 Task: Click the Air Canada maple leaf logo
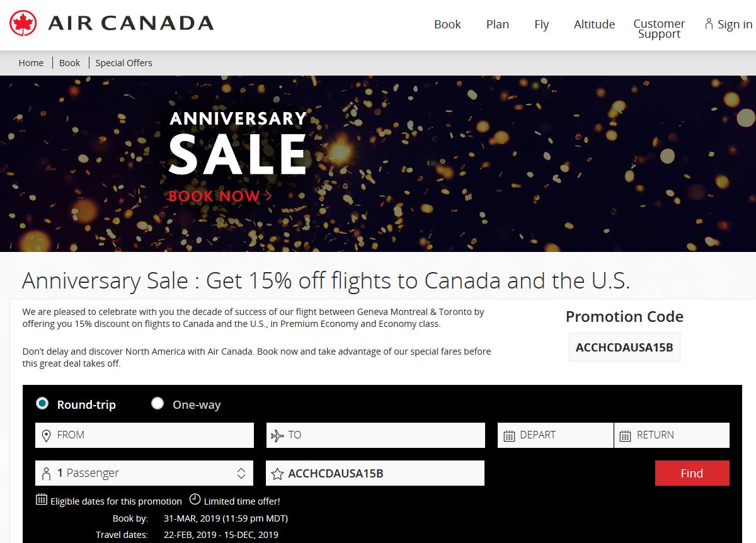tap(23, 24)
